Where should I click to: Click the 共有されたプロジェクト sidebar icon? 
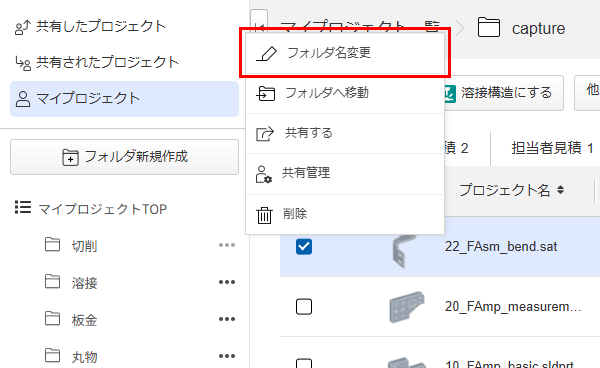click(23, 63)
